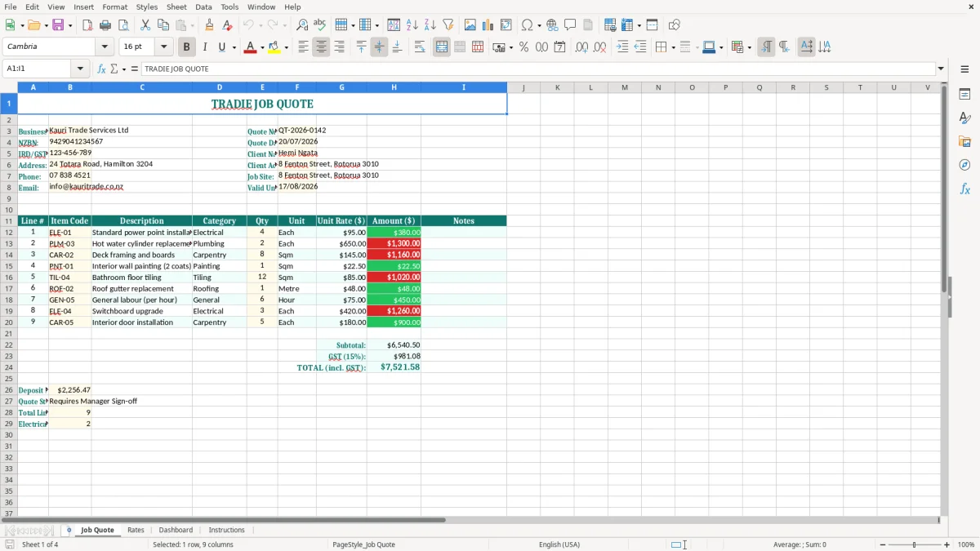Click the Zoom In plus button

(947, 544)
